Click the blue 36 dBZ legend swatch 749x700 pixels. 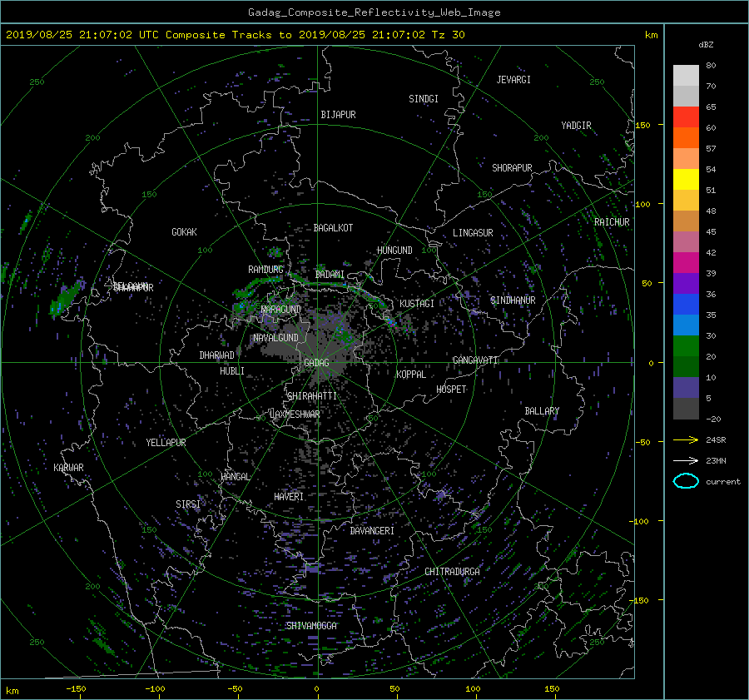point(686,304)
